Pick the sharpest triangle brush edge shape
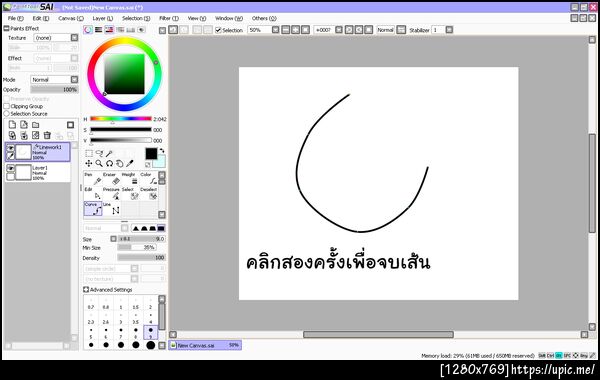The width and height of the screenshot is (600, 380). pyautogui.click(x=136, y=228)
